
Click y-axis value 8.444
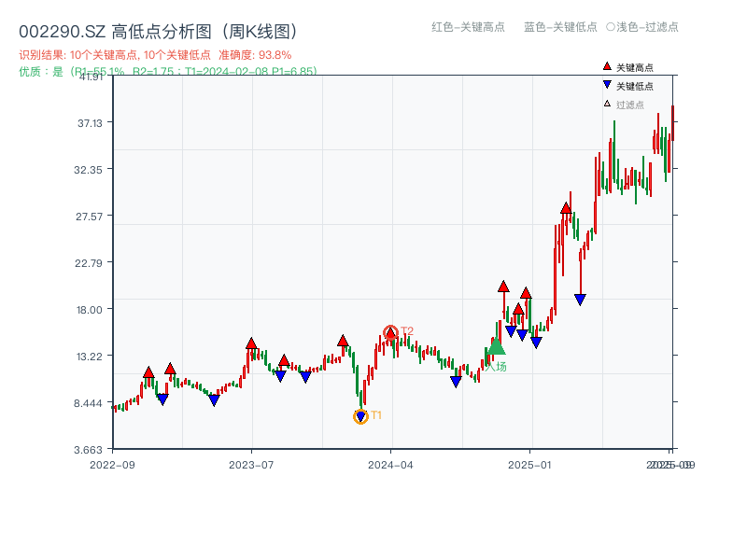pos(88,403)
